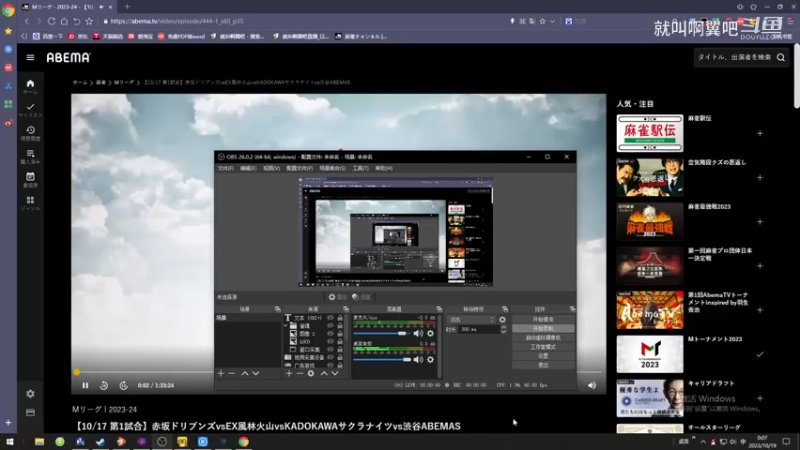Toggle visibility of the LOGO source
The image size is (800, 450).
(x=330, y=341)
